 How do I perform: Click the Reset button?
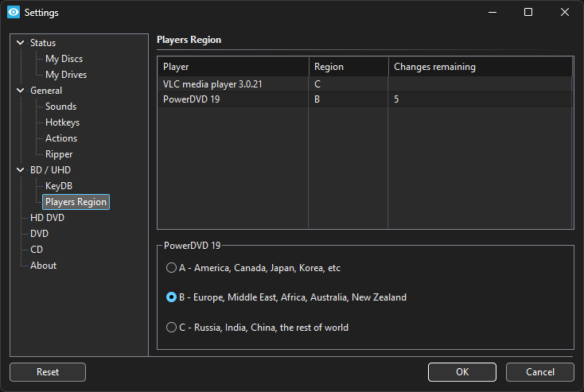click(48, 372)
